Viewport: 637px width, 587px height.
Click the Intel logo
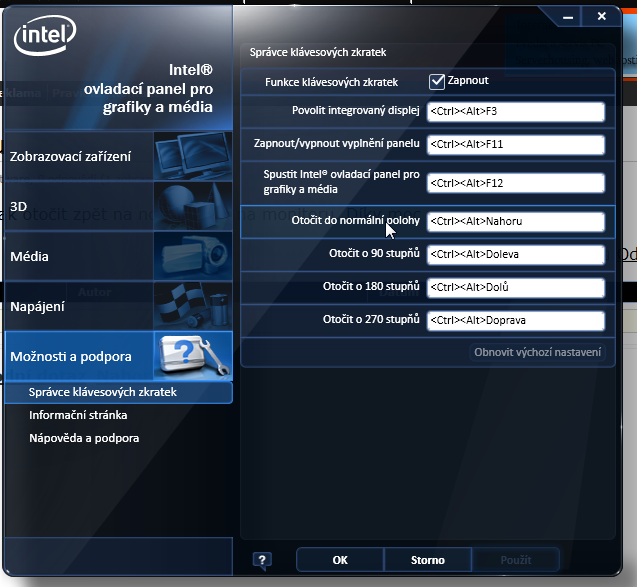click(45, 35)
